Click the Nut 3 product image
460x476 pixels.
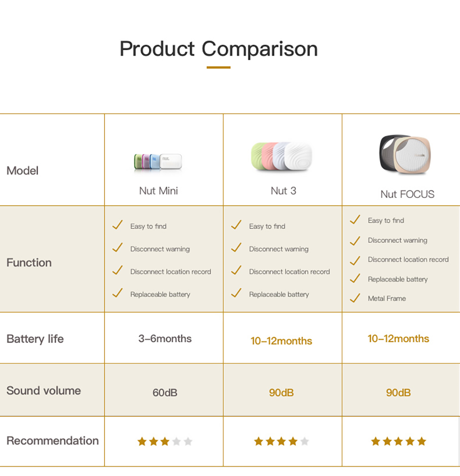click(x=282, y=156)
